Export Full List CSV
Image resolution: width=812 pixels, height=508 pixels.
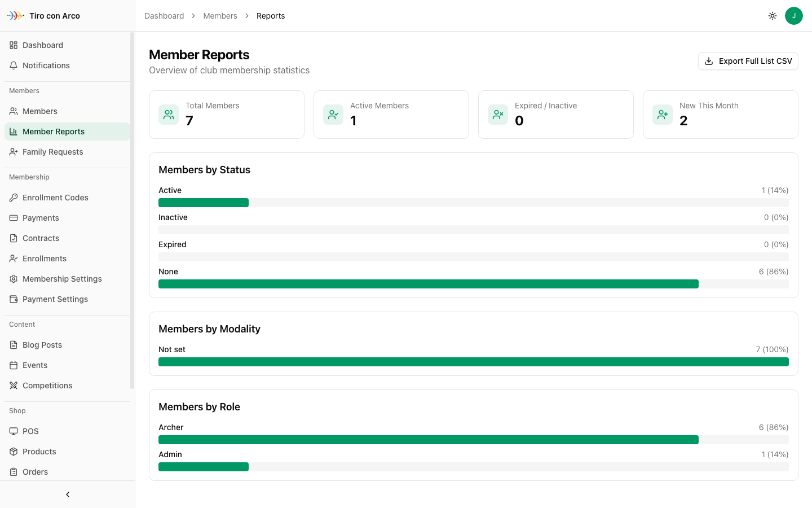coord(748,60)
